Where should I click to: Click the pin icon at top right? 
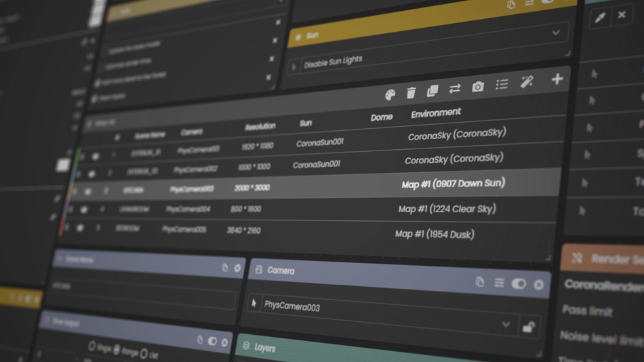pyautogui.click(x=600, y=18)
